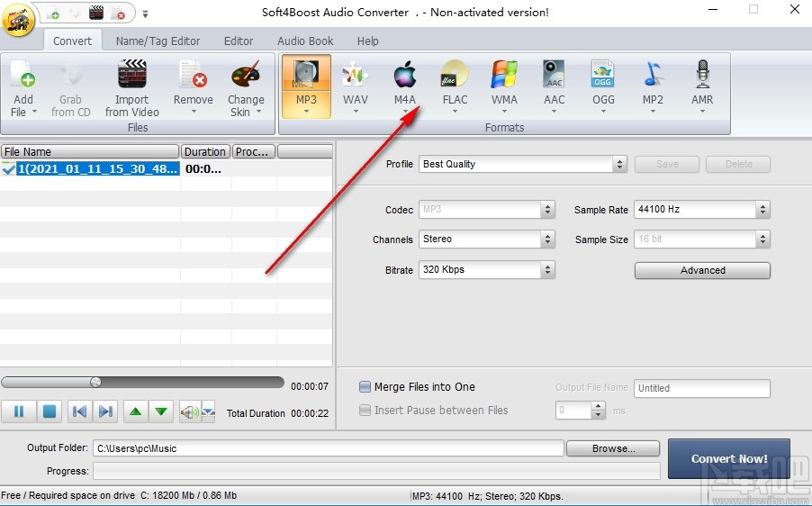Image resolution: width=812 pixels, height=506 pixels.
Task: Click the Output File Name field
Action: 701,388
